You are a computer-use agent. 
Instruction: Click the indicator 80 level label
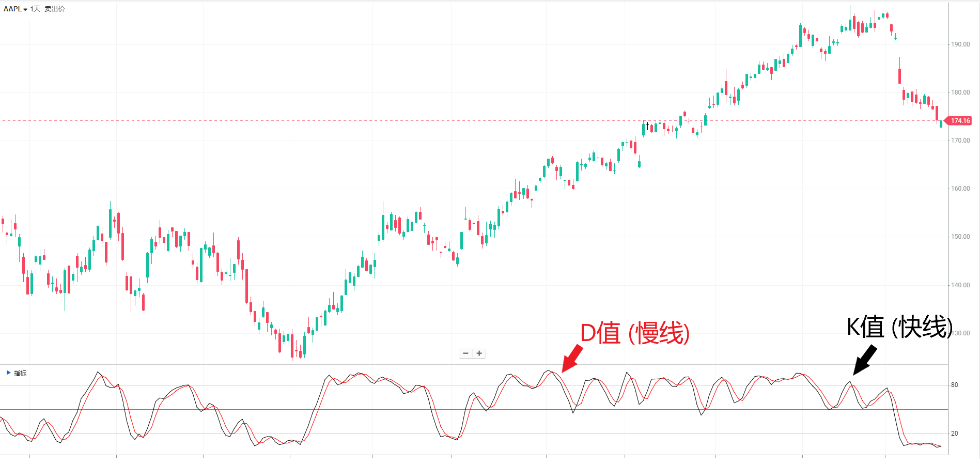pyautogui.click(x=954, y=385)
